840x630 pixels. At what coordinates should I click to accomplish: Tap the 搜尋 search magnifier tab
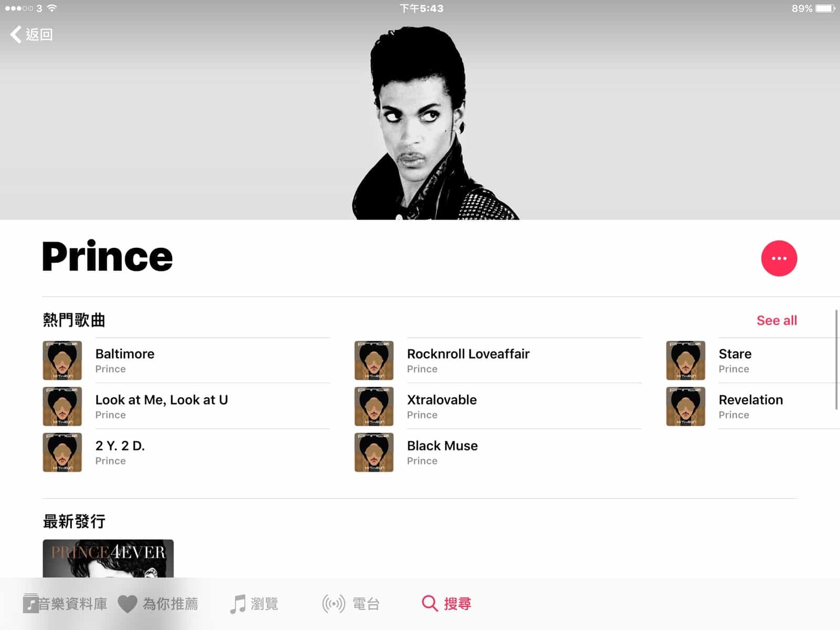coord(446,604)
